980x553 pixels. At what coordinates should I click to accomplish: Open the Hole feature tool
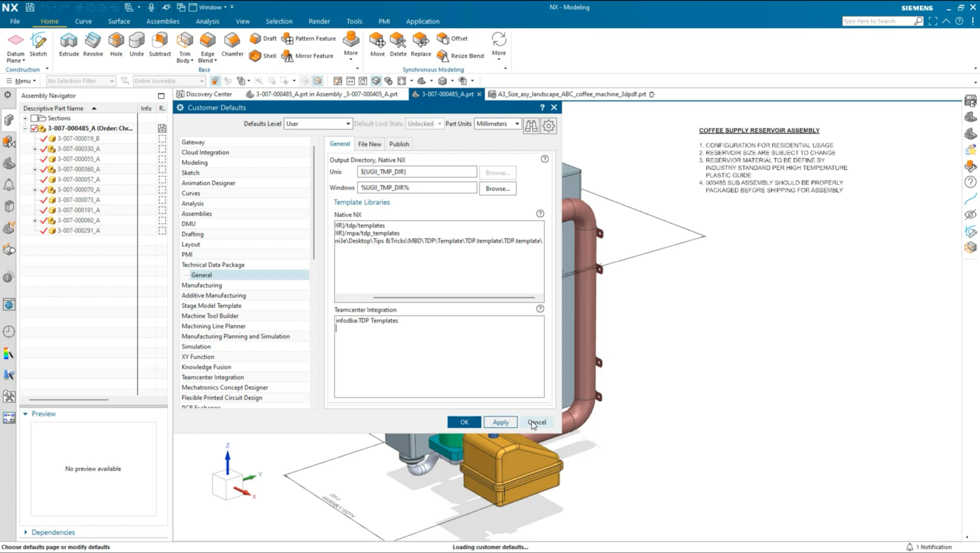point(115,43)
